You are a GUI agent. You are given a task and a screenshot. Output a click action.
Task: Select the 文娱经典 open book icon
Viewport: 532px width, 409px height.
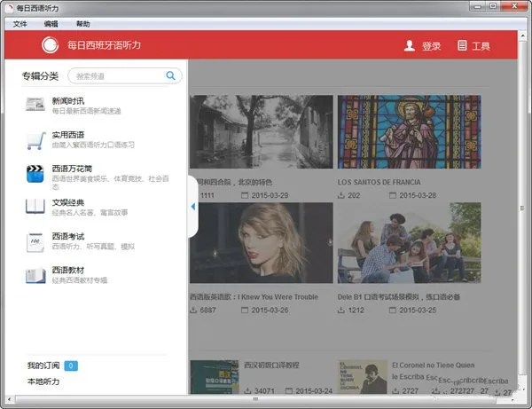[x=35, y=207]
